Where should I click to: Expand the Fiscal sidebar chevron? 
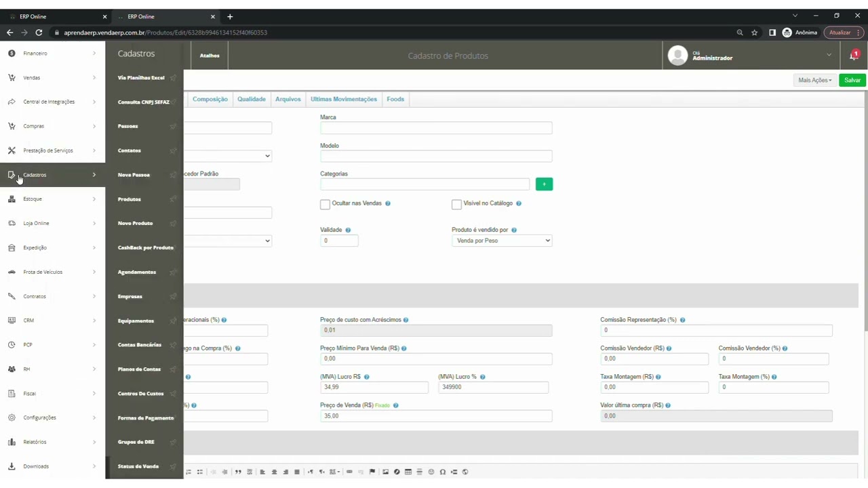(x=94, y=393)
